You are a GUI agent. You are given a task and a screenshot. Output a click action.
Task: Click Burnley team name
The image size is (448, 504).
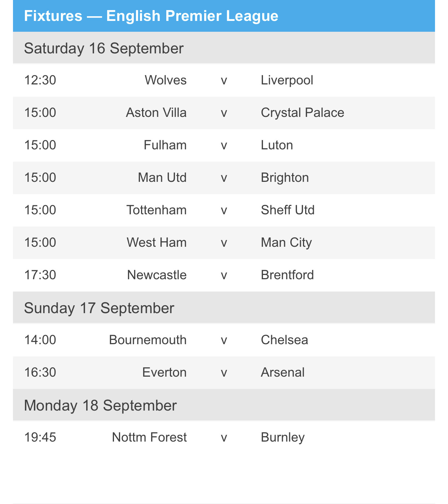coord(283,437)
